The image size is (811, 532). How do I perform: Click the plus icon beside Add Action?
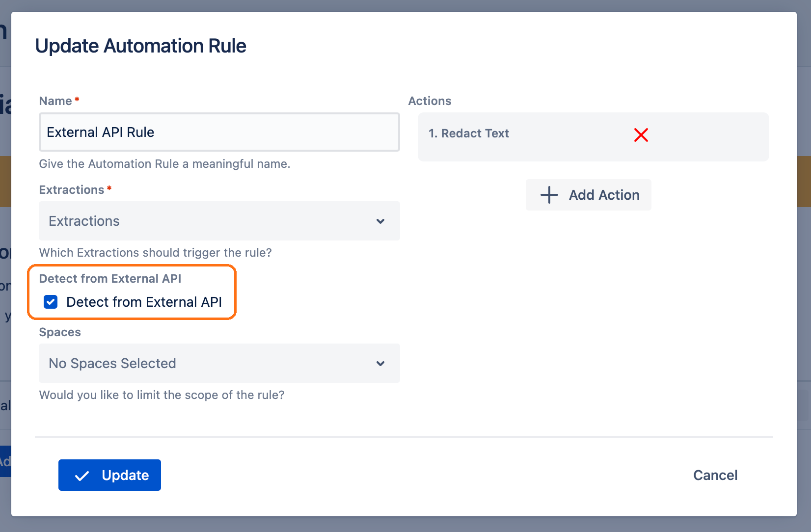[549, 195]
